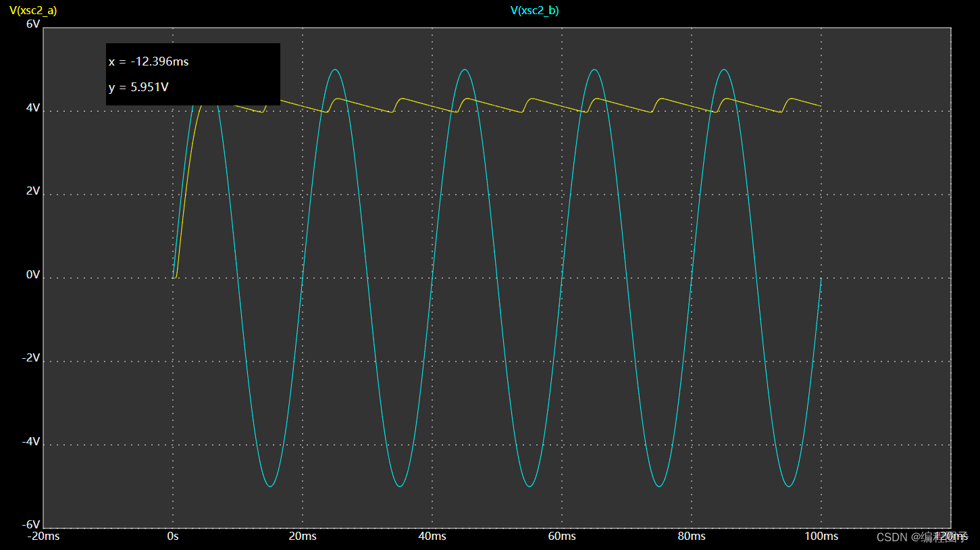Screen dimensions: 980x550
Task: Click the 2V y-axis label
Action: pyautogui.click(x=33, y=191)
